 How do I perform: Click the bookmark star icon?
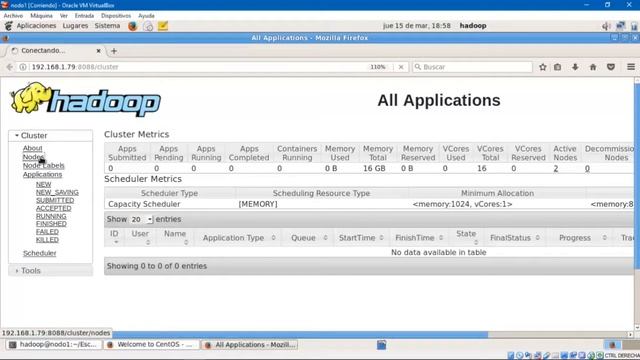click(542, 67)
